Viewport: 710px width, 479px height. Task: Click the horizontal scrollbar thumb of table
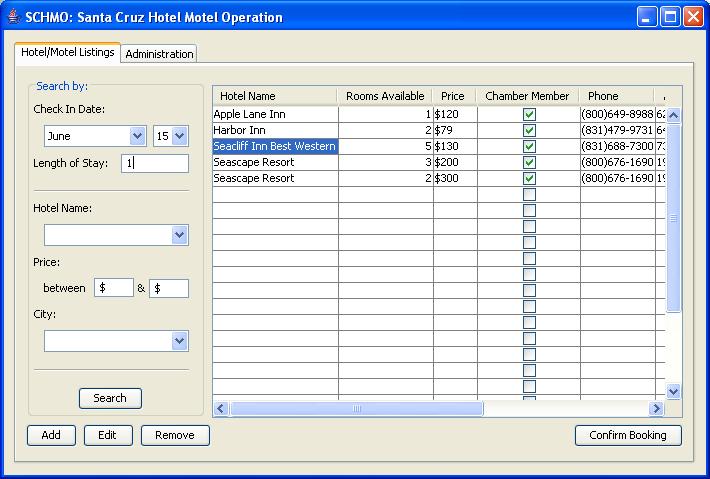(x=356, y=409)
